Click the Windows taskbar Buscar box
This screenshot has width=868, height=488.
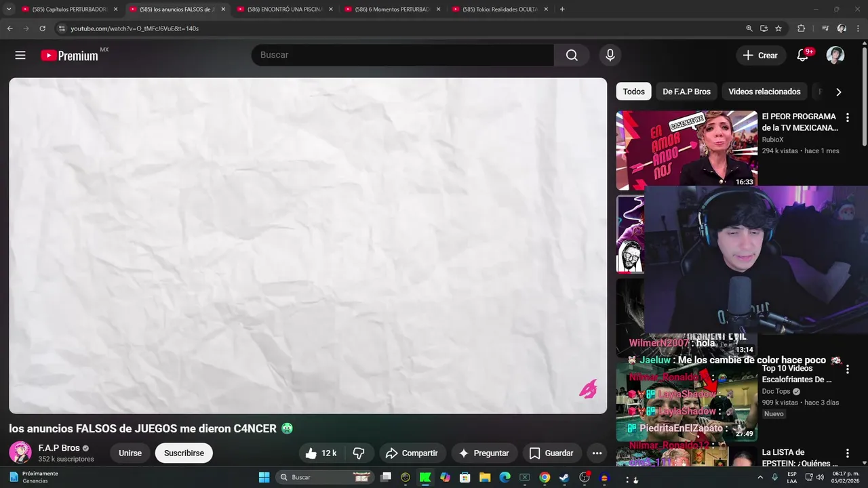pyautogui.click(x=325, y=477)
